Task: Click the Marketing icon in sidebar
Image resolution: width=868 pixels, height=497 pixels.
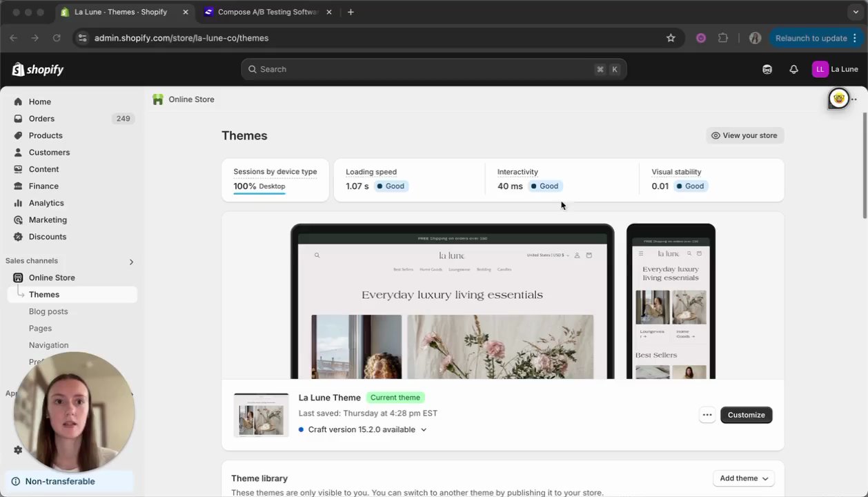Action: (x=18, y=220)
